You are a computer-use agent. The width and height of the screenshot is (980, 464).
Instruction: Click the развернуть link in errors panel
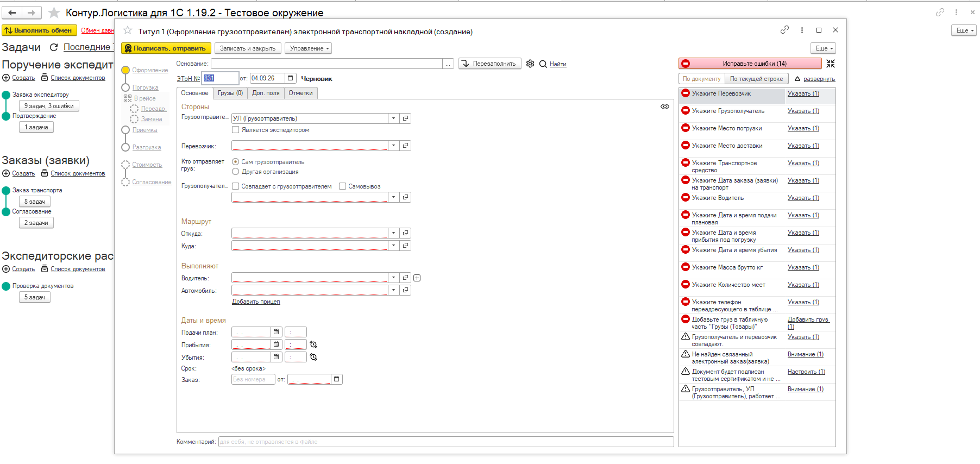[819, 79]
